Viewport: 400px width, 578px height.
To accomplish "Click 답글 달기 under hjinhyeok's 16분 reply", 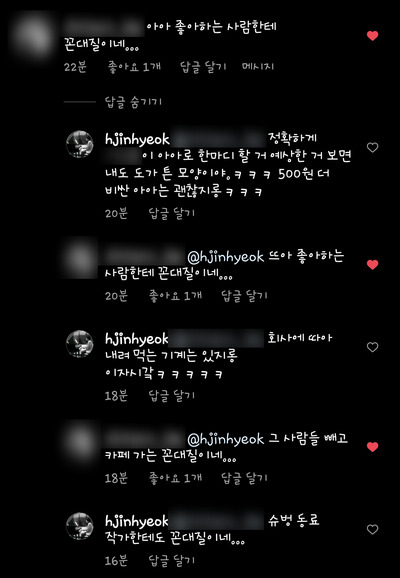I will tap(171, 561).
